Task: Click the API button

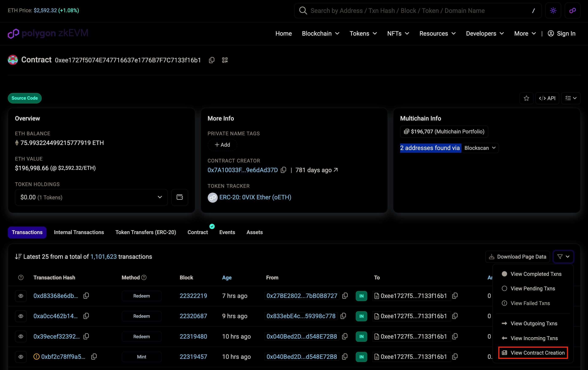Action: click(x=547, y=98)
